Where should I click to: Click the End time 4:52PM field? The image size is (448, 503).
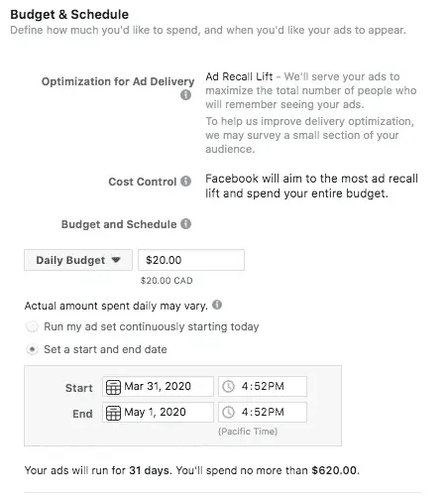point(263,412)
